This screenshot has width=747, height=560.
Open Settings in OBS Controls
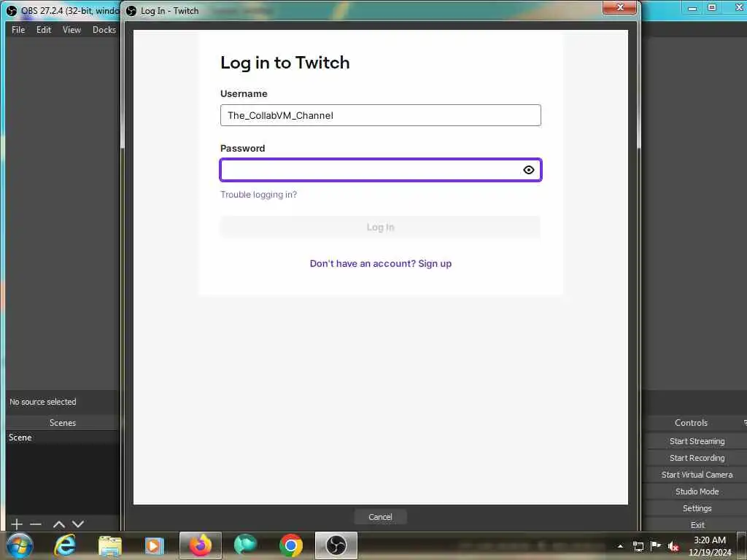(x=697, y=508)
